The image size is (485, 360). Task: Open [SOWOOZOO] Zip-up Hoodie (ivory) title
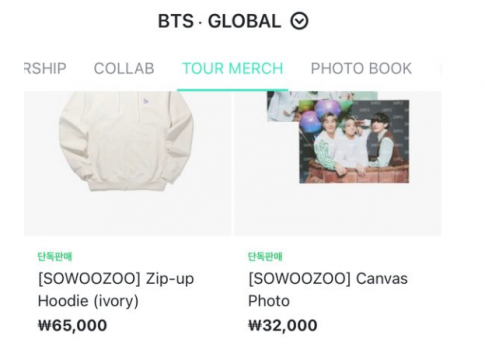(x=116, y=290)
